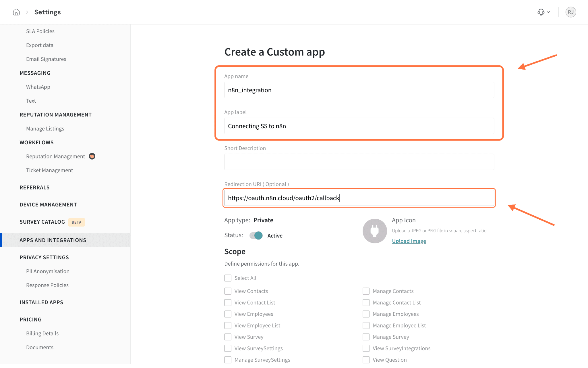Open the RJ user avatar
Screen dimensions: 588x368
[x=570, y=12]
